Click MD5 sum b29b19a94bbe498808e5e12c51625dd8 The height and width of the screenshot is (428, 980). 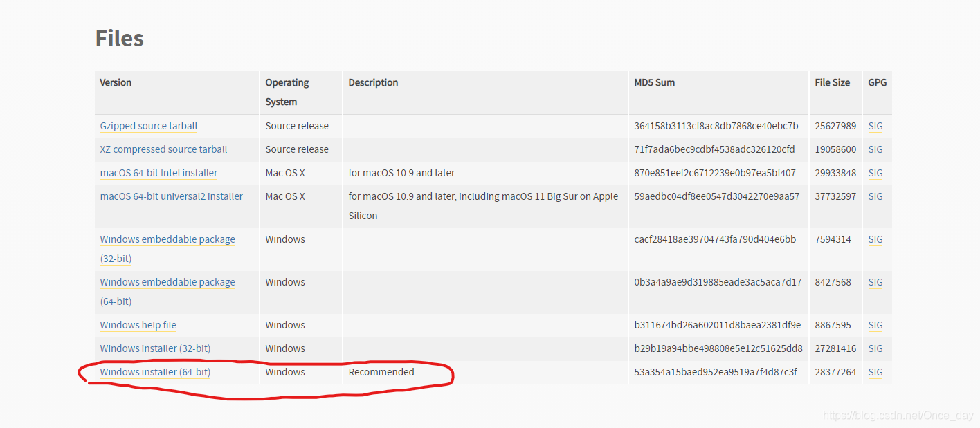click(x=718, y=348)
